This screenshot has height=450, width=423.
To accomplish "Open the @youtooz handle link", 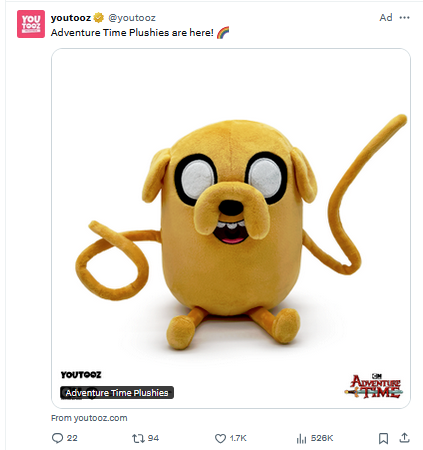I will (132, 18).
